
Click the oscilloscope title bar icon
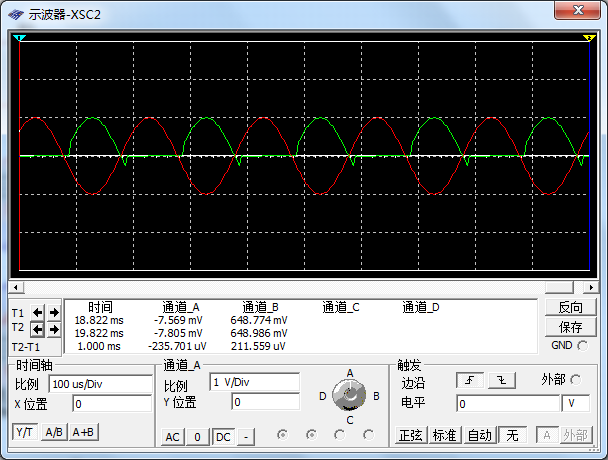point(16,15)
